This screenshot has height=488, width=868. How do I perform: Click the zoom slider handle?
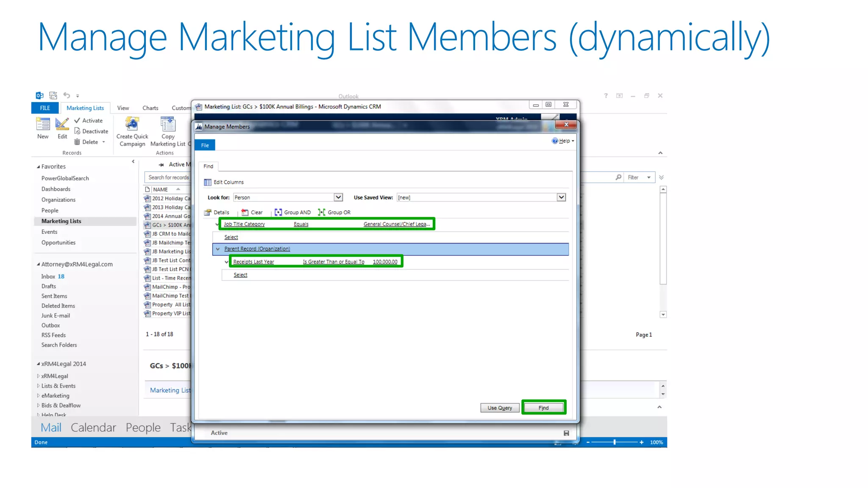(x=615, y=442)
